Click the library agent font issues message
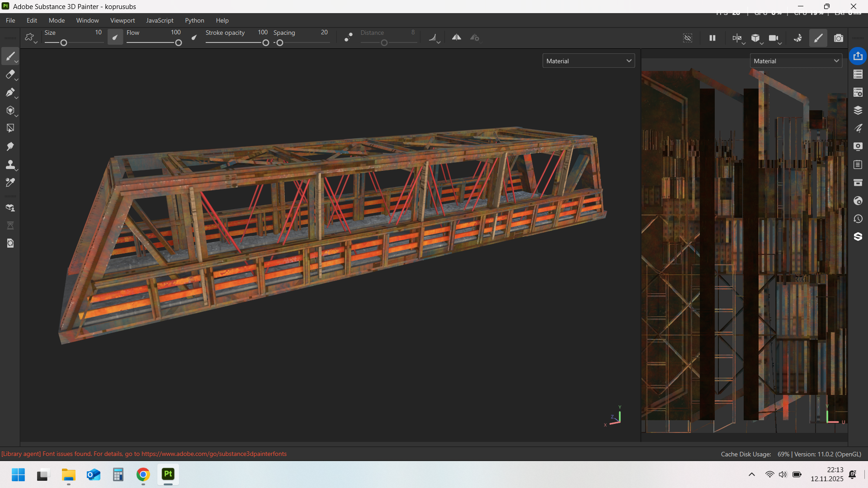The height and width of the screenshot is (488, 868). [144, 454]
